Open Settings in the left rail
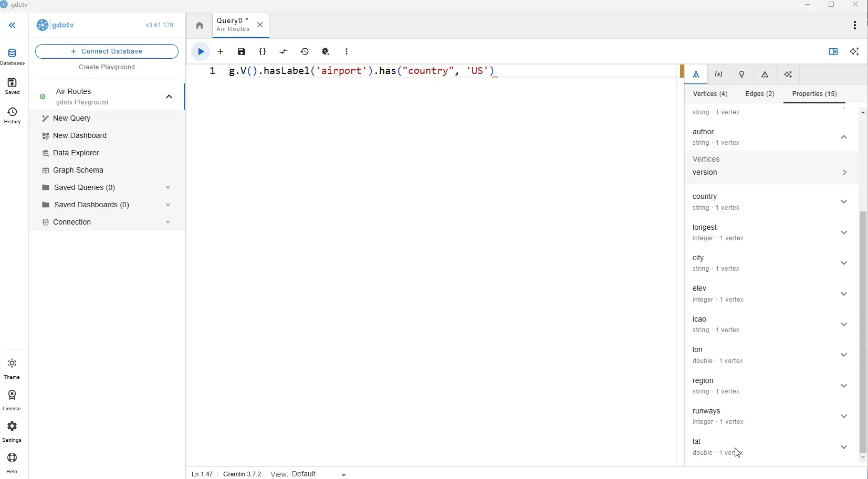The height and width of the screenshot is (479, 868). [12, 432]
